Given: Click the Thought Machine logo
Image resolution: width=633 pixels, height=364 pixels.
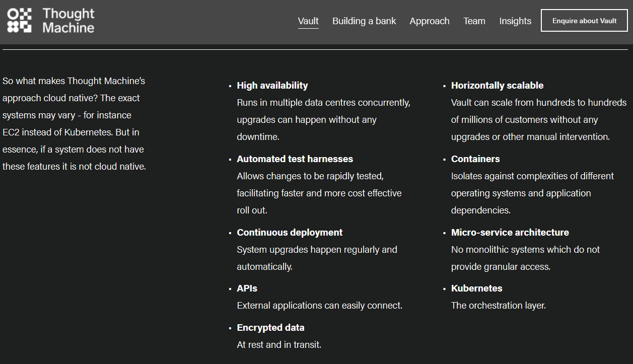Looking at the screenshot, I should point(51,21).
